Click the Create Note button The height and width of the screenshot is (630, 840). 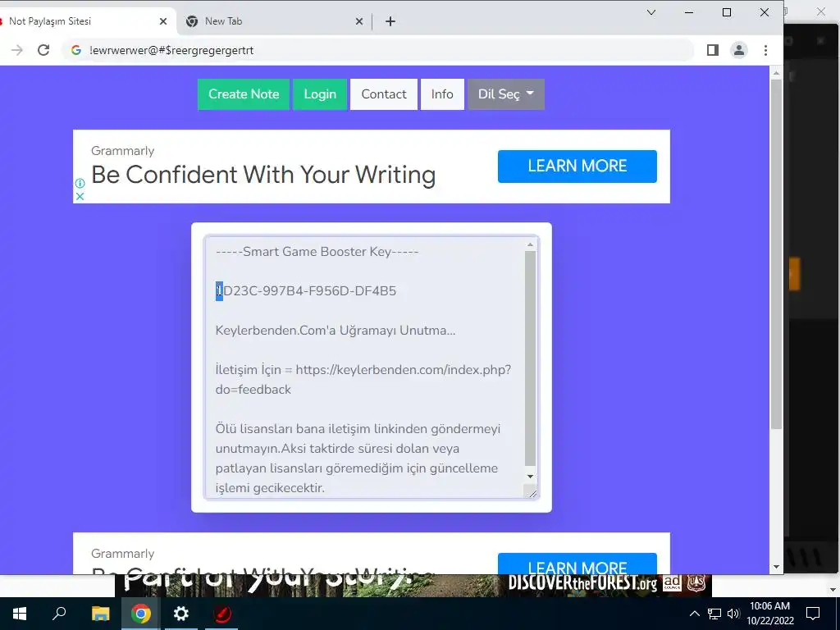(243, 94)
